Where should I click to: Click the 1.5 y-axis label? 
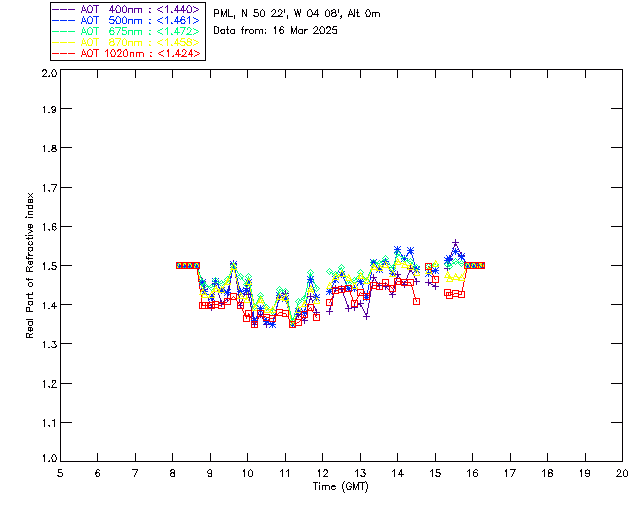(x=49, y=266)
